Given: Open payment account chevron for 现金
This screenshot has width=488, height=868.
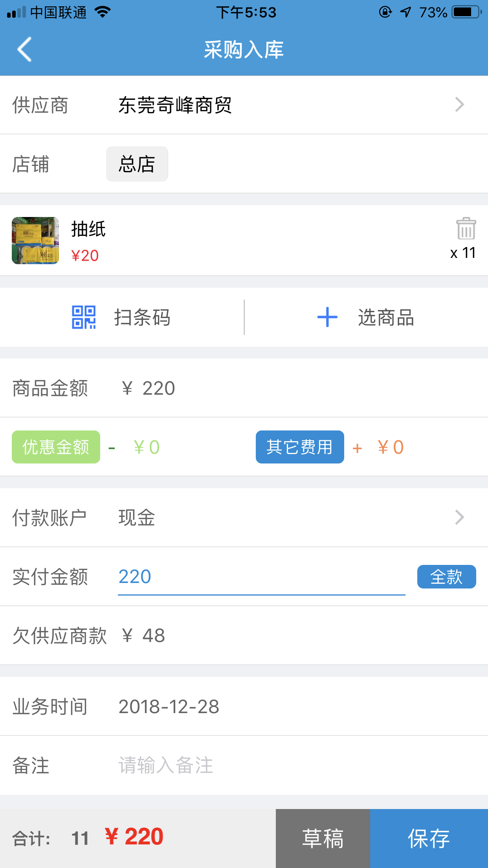Looking at the screenshot, I should coord(460,517).
